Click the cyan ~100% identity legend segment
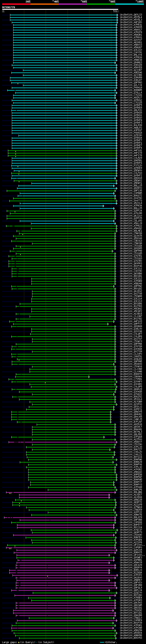Viewport: 146px width, 644px height. (x=130, y=4)
